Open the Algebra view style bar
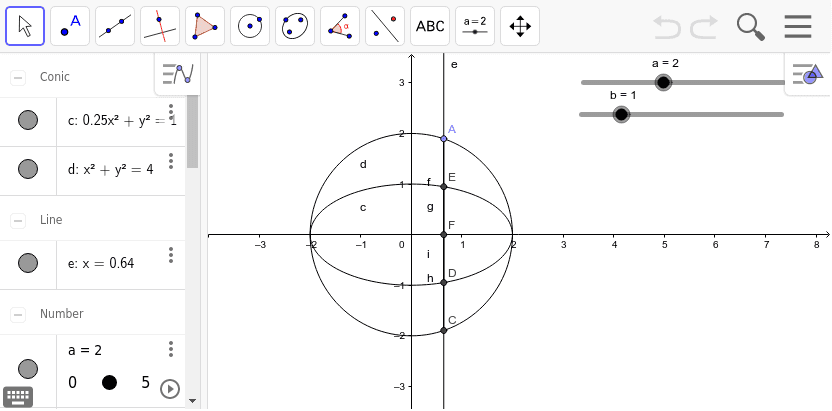 click(178, 74)
